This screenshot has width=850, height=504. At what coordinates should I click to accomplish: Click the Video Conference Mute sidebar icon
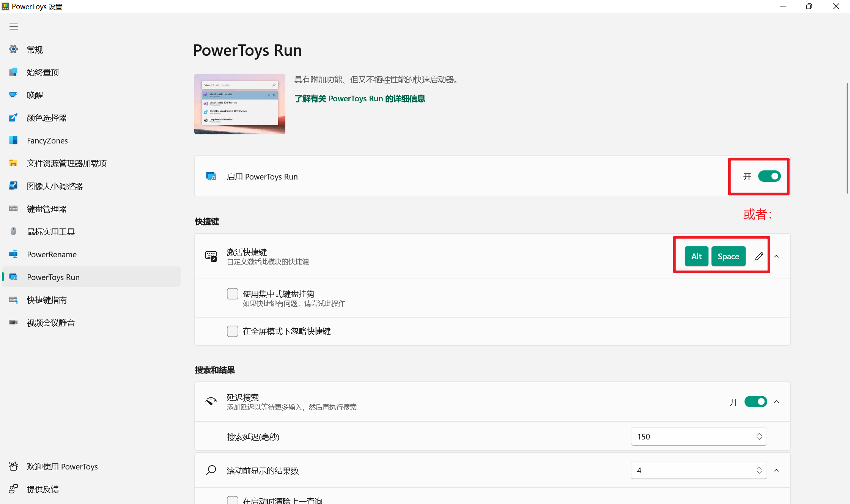[13, 323]
